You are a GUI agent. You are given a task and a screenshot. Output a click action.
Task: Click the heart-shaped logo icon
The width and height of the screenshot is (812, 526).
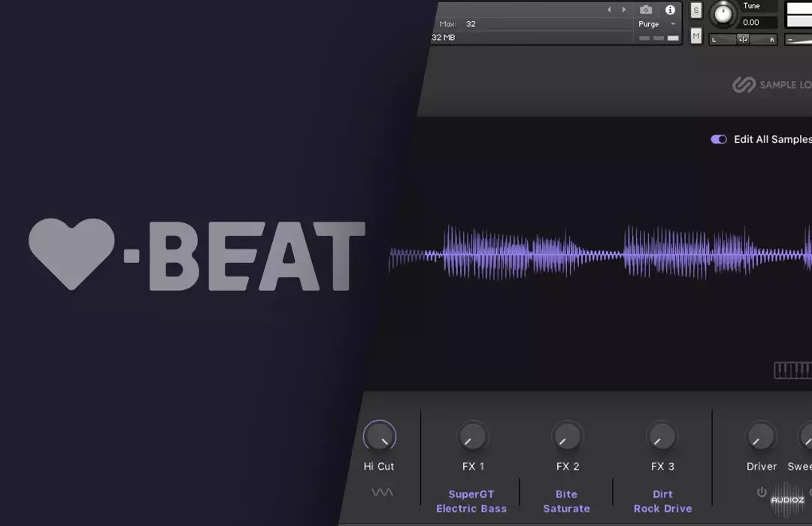click(x=71, y=254)
